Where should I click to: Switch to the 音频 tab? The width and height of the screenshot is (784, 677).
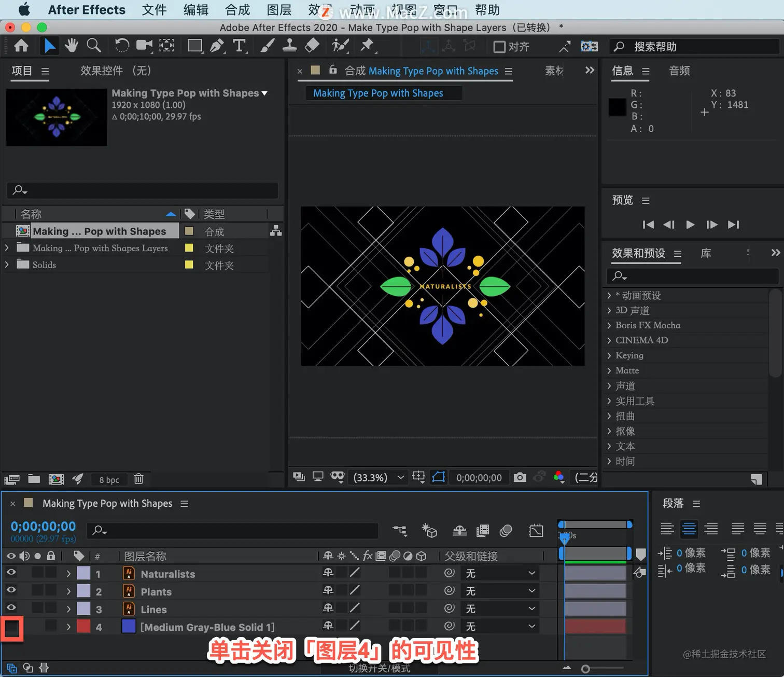[x=679, y=71]
